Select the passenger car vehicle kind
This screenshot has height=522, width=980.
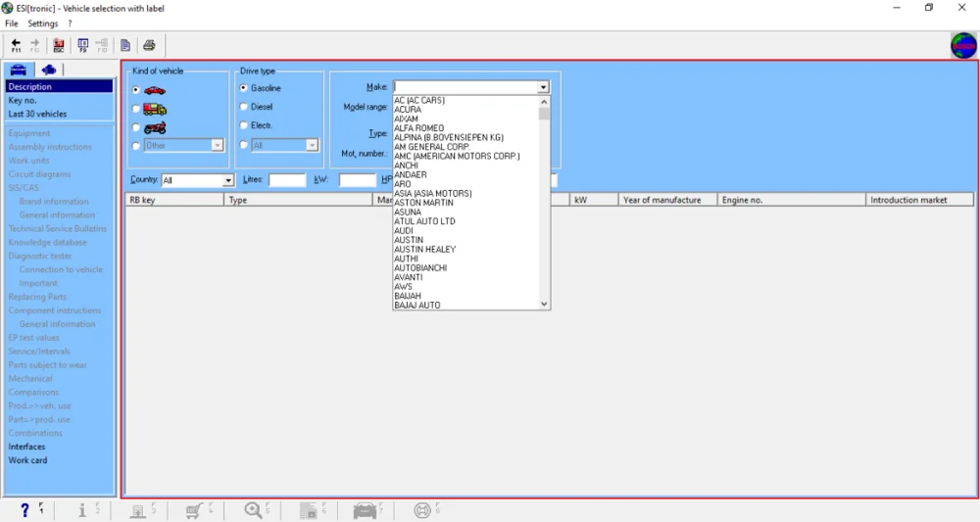pos(135,90)
